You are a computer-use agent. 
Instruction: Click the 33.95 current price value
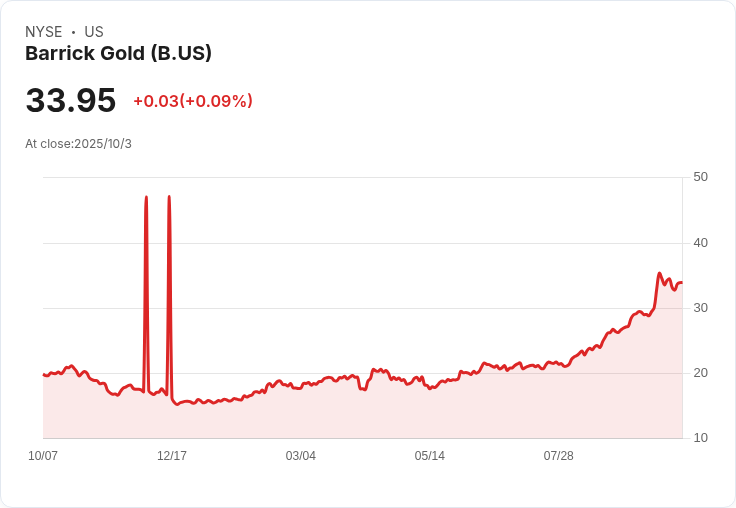(71, 100)
